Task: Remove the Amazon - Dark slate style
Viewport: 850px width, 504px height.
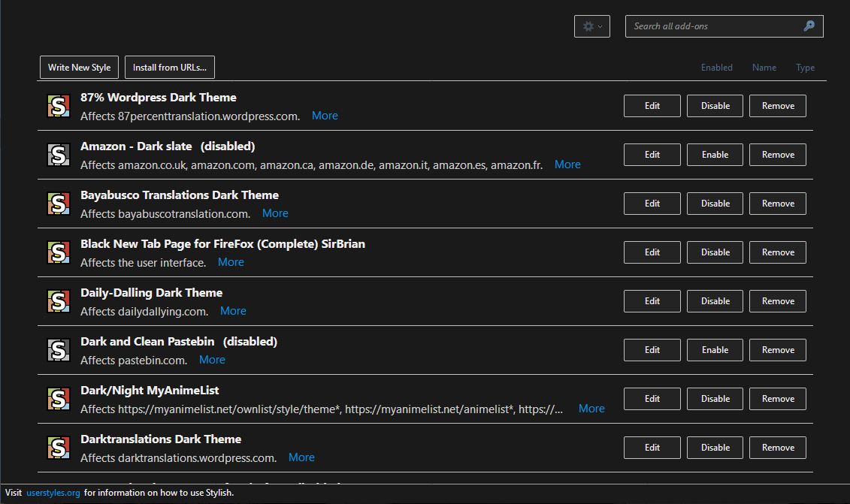Action: [x=778, y=155]
